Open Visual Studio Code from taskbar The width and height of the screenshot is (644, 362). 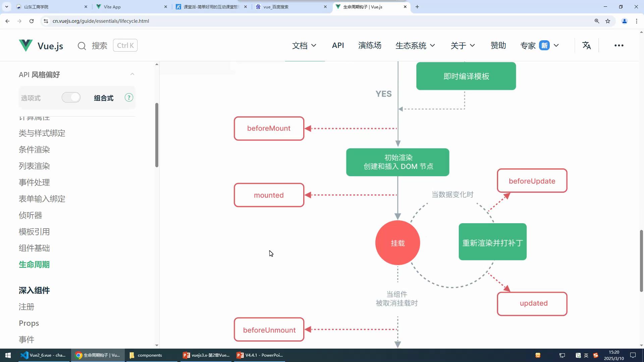pyautogui.click(x=44, y=355)
